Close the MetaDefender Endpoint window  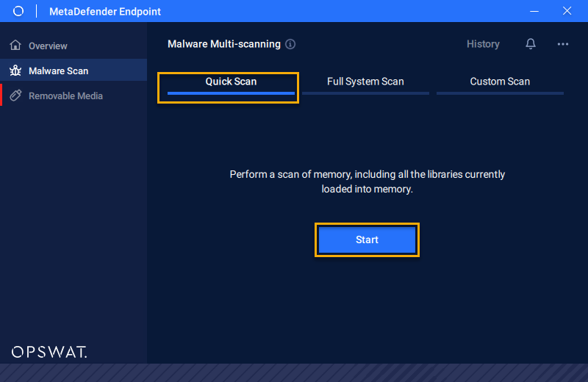(x=567, y=11)
